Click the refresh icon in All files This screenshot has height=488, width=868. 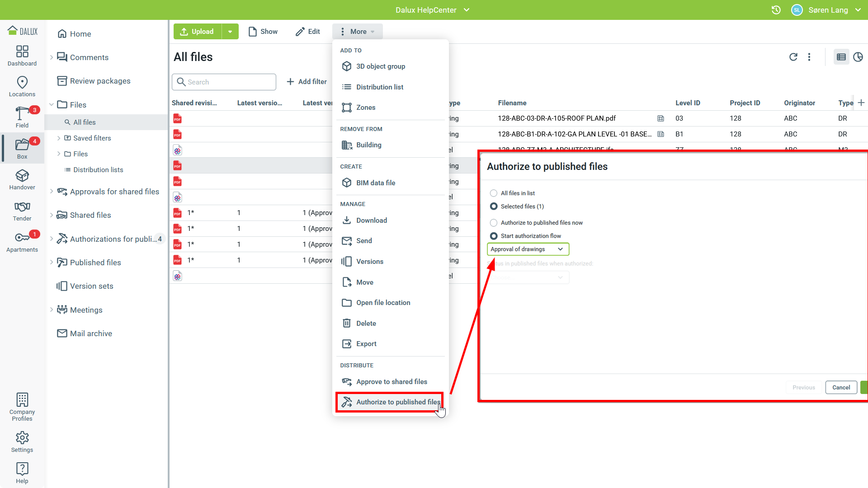[793, 57]
